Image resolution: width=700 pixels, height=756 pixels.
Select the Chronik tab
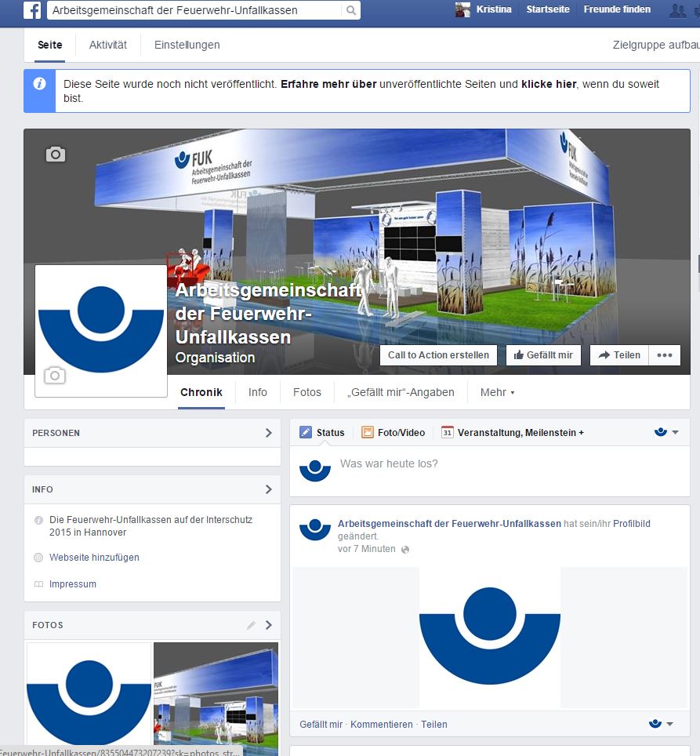point(201,392)
